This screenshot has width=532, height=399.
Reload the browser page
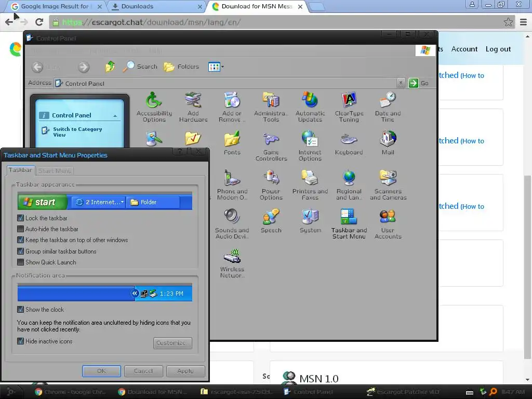click(x=39, y=22)
